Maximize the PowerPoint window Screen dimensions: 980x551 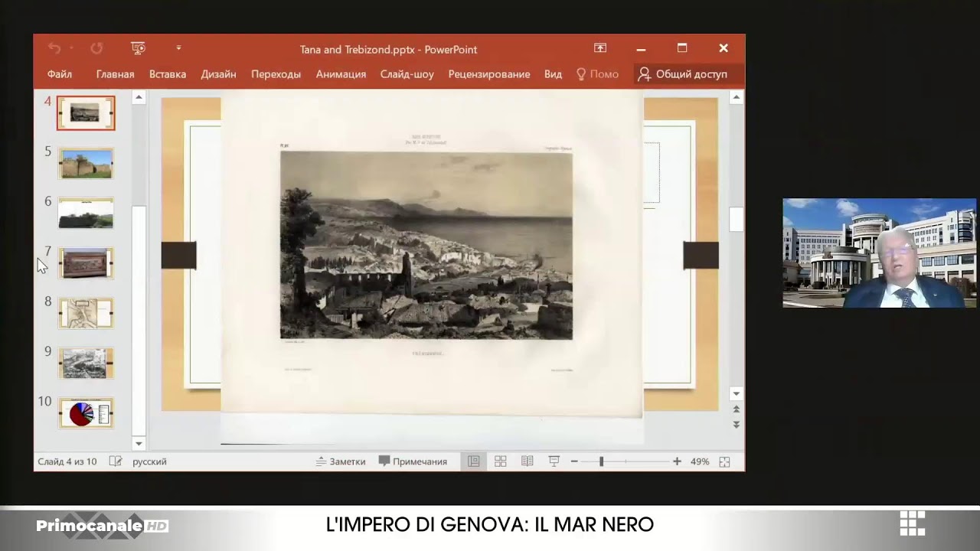682,48
